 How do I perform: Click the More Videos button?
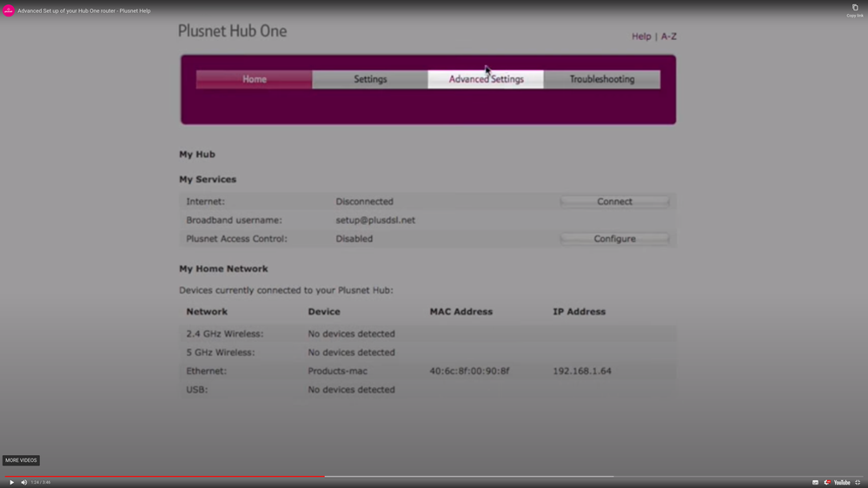coord(21,460)
